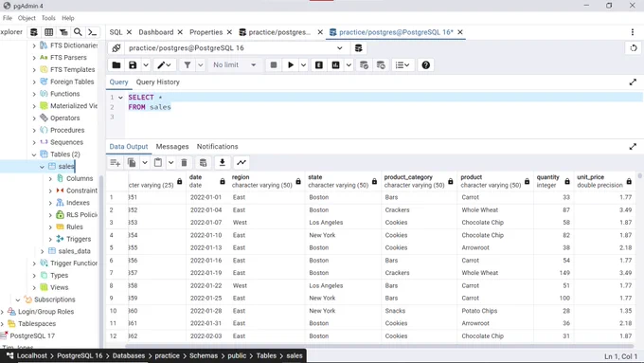Switch to the Dashboard tab
The image size is (644, 363).
click(x=156, y=32)
